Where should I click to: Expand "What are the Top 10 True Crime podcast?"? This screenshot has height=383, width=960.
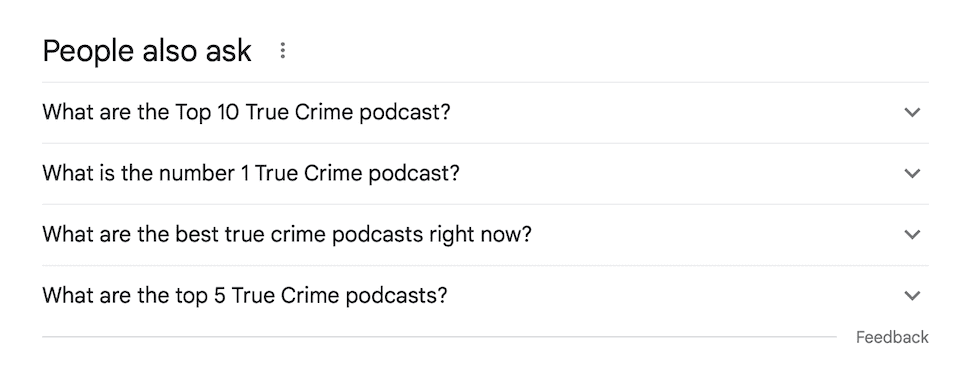pos(485,113)
